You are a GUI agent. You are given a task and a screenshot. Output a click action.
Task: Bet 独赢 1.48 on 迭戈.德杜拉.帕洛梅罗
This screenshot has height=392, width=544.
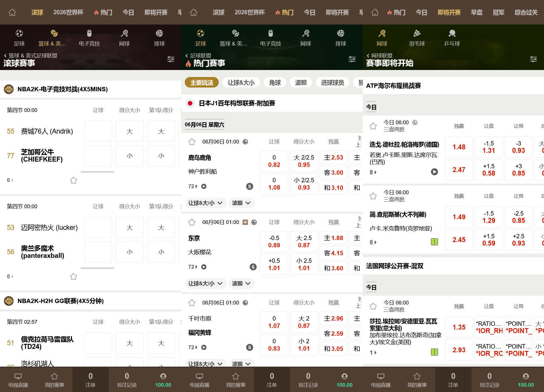pyautogui.click(x=459, y=147)
